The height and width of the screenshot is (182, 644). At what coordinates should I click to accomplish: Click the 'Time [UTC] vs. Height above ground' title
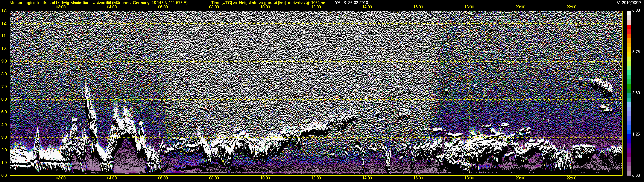[269, 3]
